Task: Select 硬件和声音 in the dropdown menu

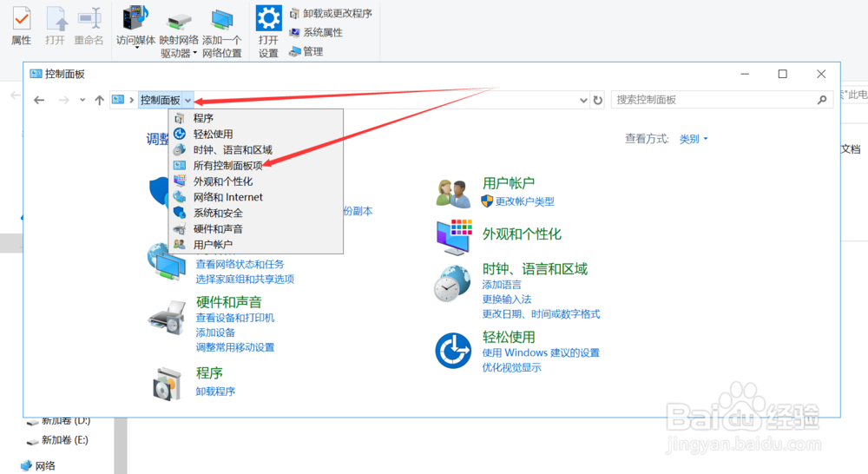Action: 256,228
